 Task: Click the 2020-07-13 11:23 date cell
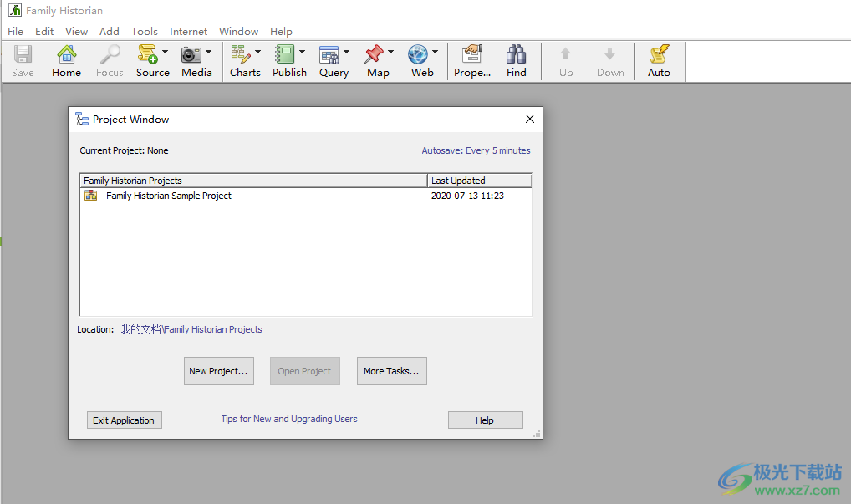[x=467, y=196]
